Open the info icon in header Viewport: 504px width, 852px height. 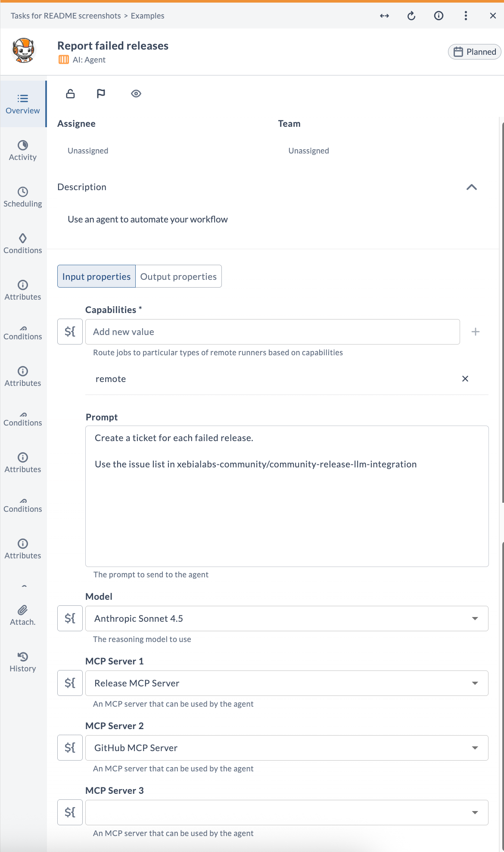pos(439,16)
